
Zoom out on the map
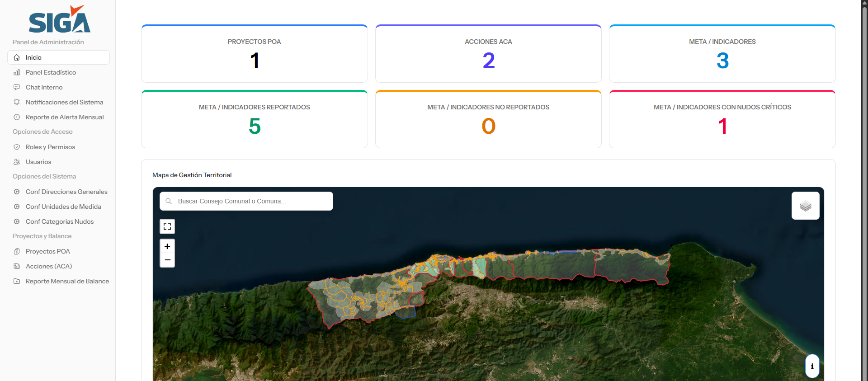[x=167, y=260]
